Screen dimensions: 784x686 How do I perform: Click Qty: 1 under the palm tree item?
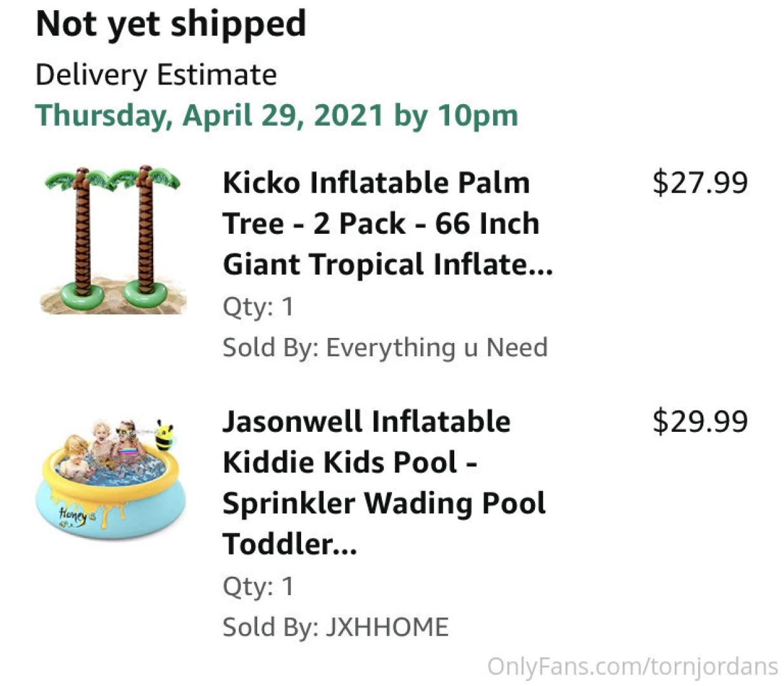tap(258, 307)
